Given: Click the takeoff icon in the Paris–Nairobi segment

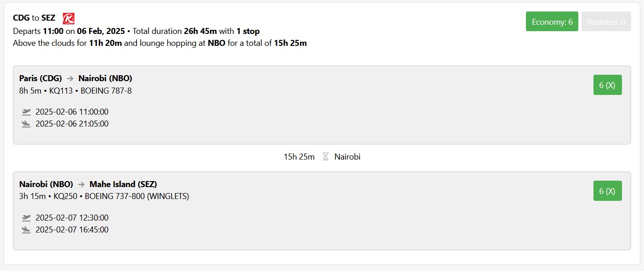Looking at the screenshot, I should pos(26,112).
